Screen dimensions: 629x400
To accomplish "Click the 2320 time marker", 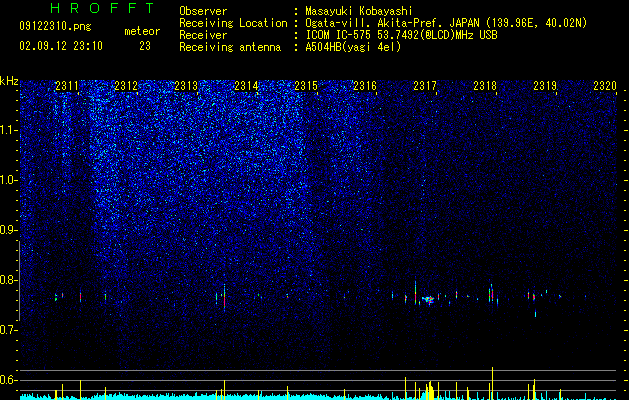I will click(605, 85).
